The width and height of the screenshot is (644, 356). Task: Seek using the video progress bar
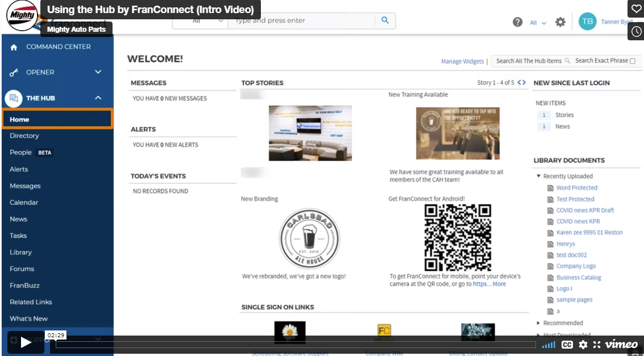coord(284,345)
